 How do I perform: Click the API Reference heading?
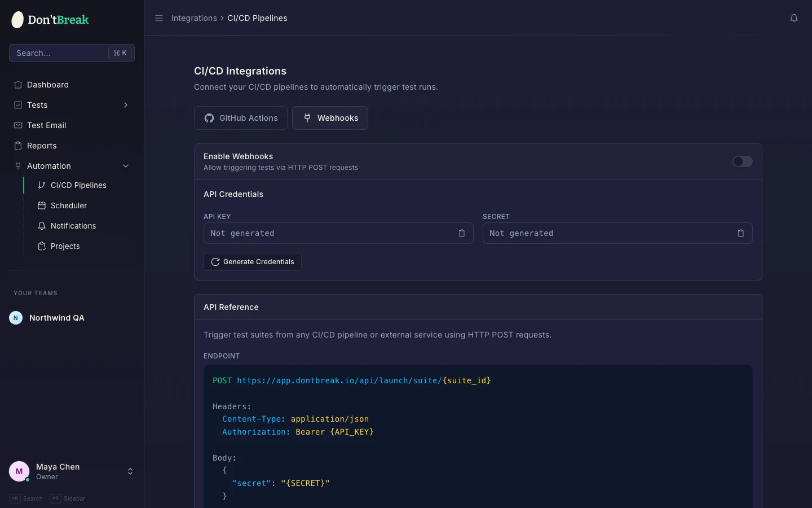coord(231,307)
